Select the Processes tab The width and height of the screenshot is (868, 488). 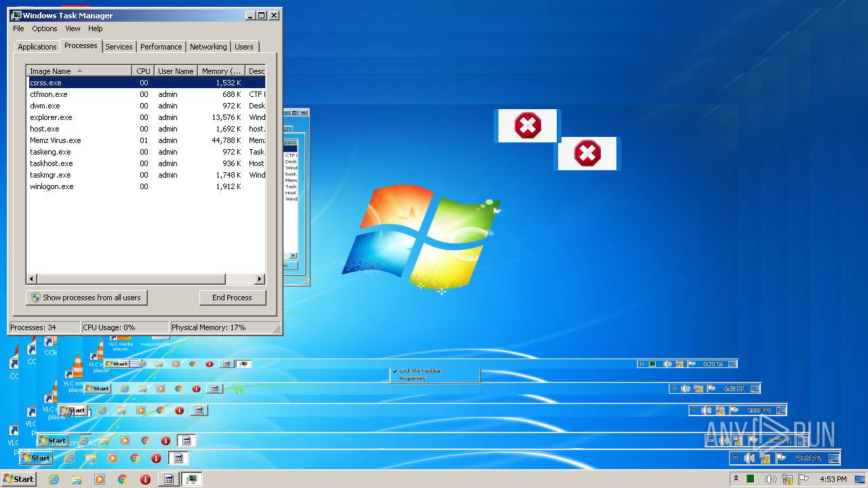[81, 45]
